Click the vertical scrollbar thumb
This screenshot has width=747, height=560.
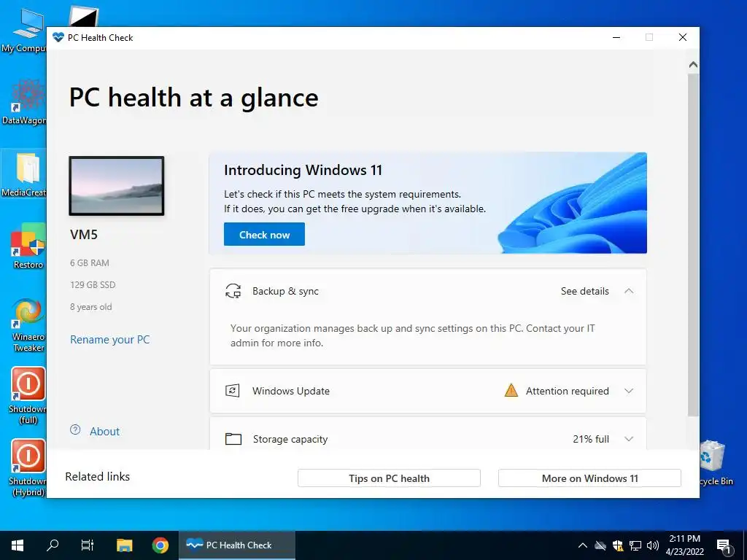point(693,245)
